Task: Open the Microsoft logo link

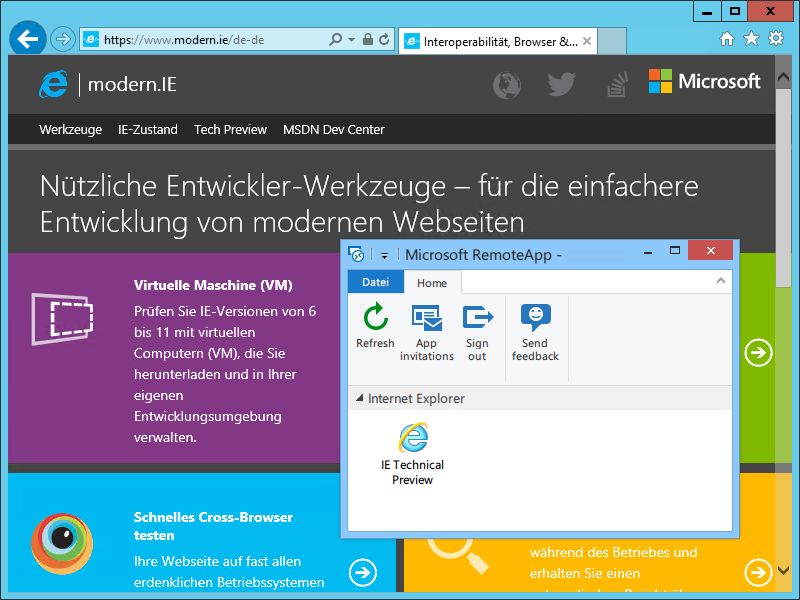Action: (704, 82)
